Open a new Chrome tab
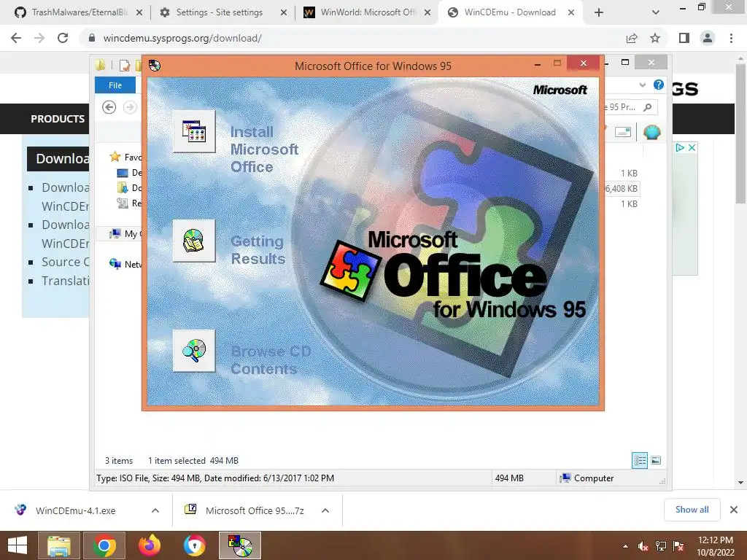Viewport: 747px width, 560px height. [x=599, y=12]
